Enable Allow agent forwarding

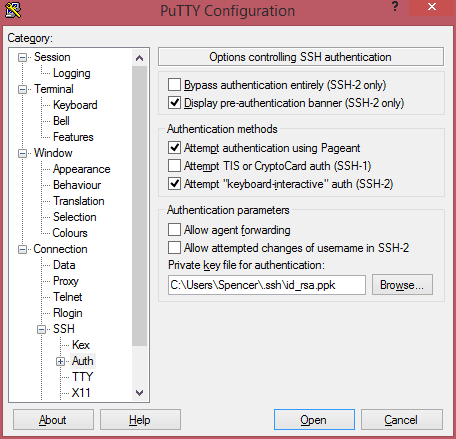(174, 230)
